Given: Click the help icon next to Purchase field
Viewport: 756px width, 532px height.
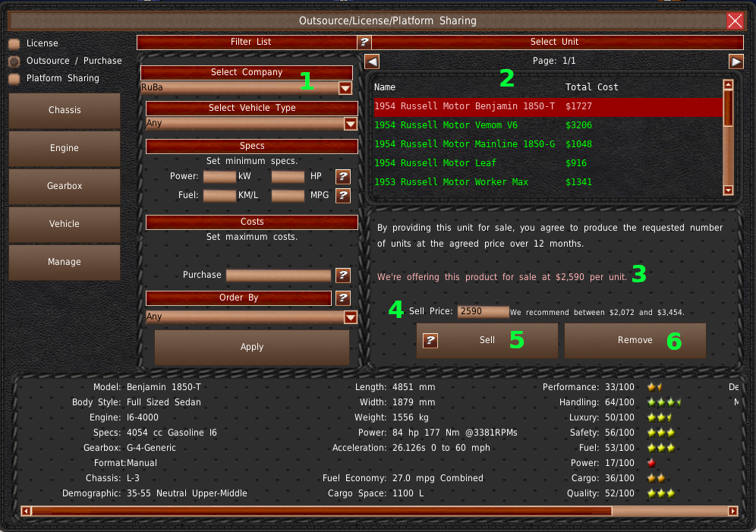Looking at the screenshot, I should pos(343,275).
